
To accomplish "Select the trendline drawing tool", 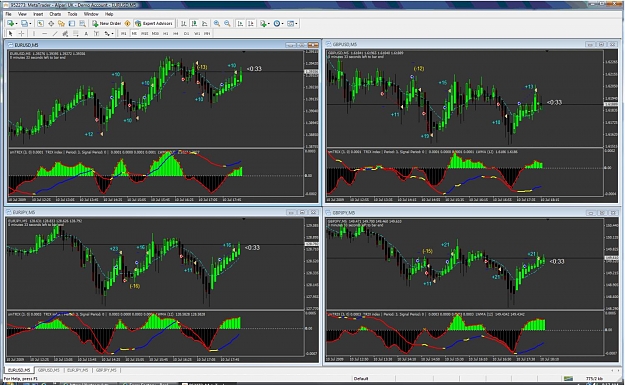I will 55,33.
